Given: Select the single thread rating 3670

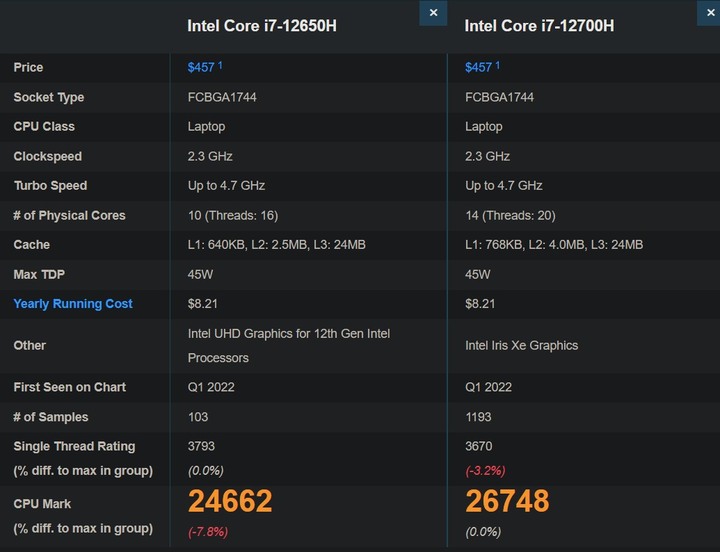Looking at the screenshot, I should 478,446.
